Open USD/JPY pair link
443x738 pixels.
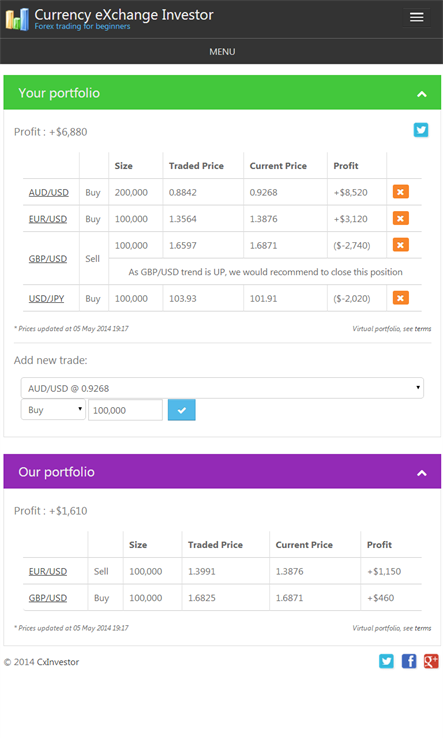[x=46, y=298]
